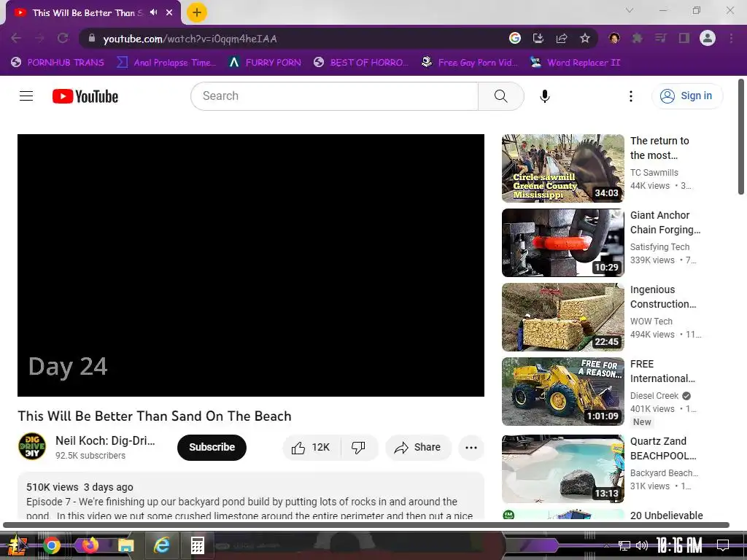Show hidden system tray icons chevron
This screenshot has width=747, height=560.
point(605,545)
